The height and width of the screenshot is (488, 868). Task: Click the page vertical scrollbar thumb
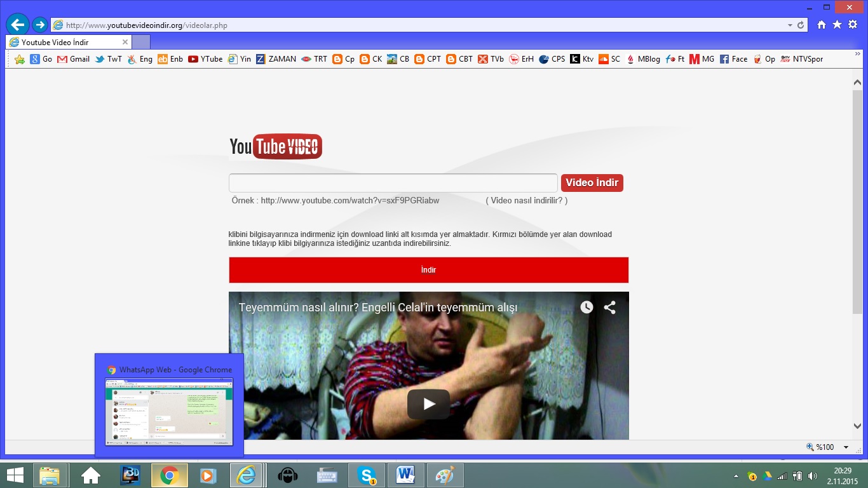click(x=858, y=201)
